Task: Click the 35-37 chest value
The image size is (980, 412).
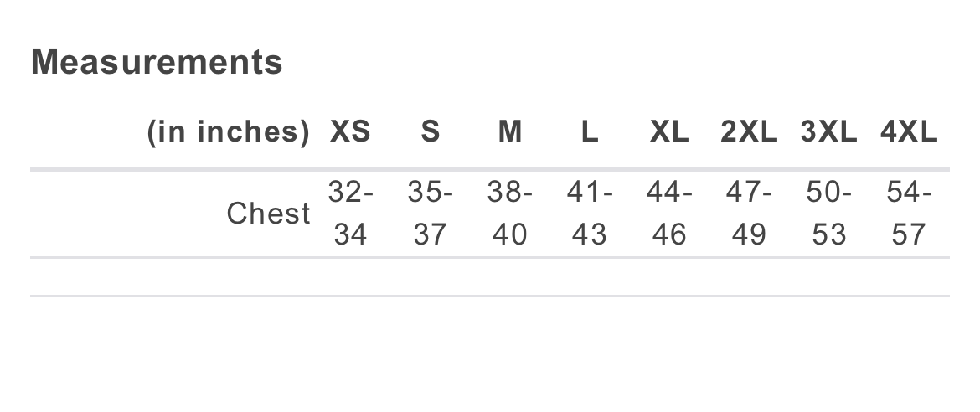Action: tap(430, 214)
